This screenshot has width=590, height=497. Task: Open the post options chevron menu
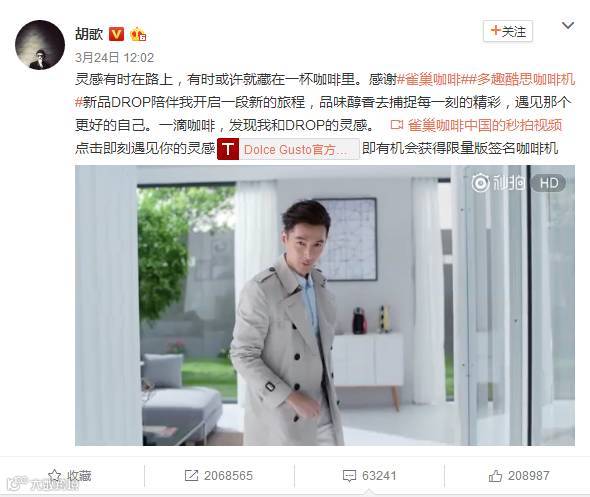[568, 26]
